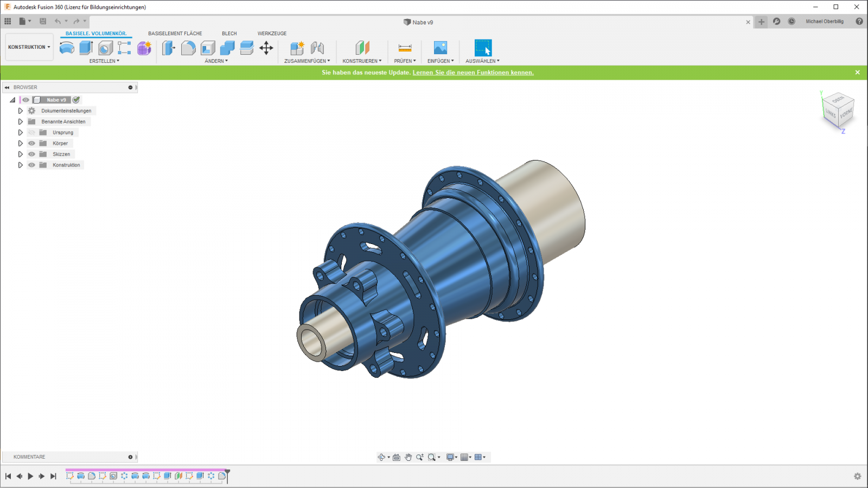The height and width of the screenshot is (488, 868).
Task: Click the Measure ruler icon
Action: coord(405,48)
